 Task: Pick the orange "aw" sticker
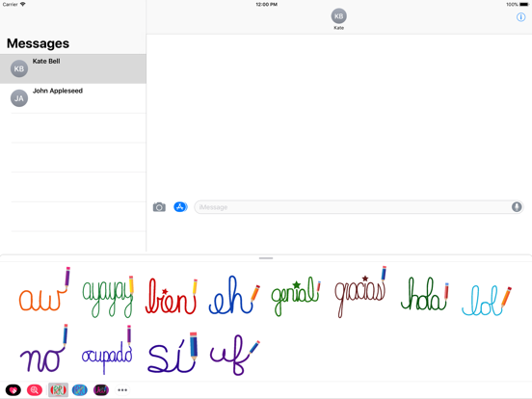(44, 289)
